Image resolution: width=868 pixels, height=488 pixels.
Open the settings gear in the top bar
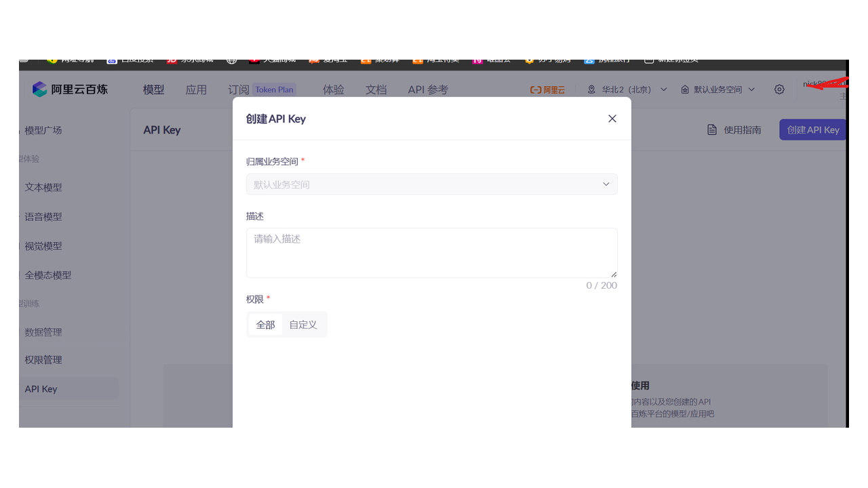tap(778, 89)
